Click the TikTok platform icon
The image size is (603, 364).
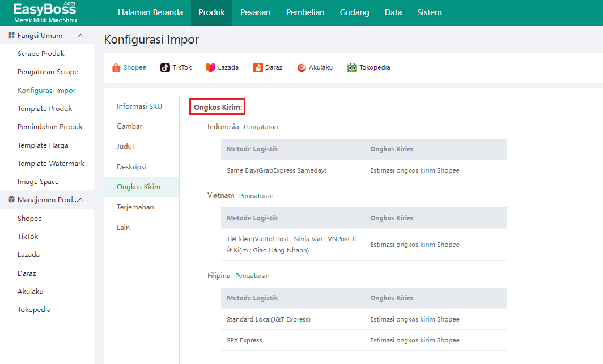coord(165,67)
